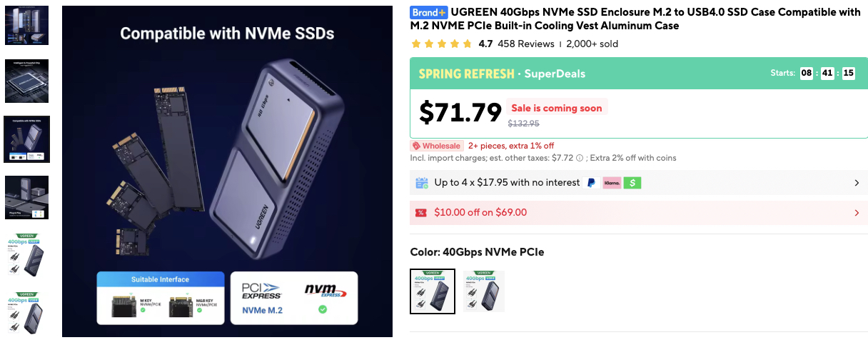Click the installment calendar icon
The image size is (868, 340).
[421, 183]
